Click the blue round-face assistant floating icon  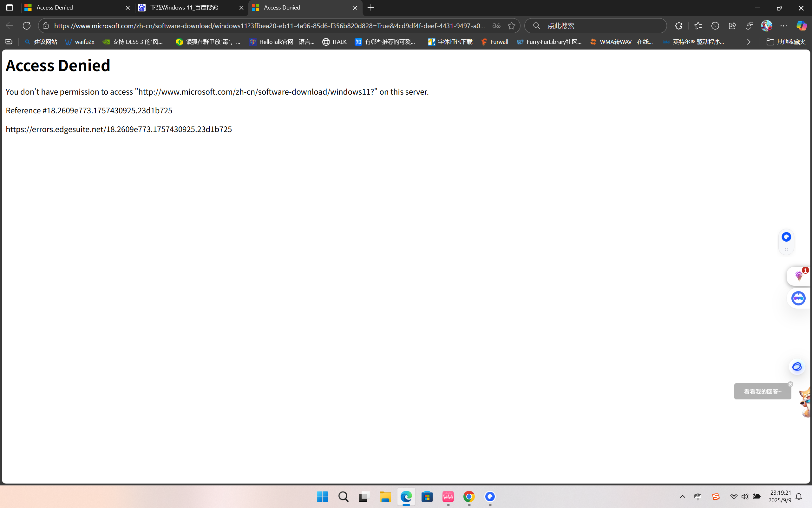pyautogui.click(x=798, y=298)
